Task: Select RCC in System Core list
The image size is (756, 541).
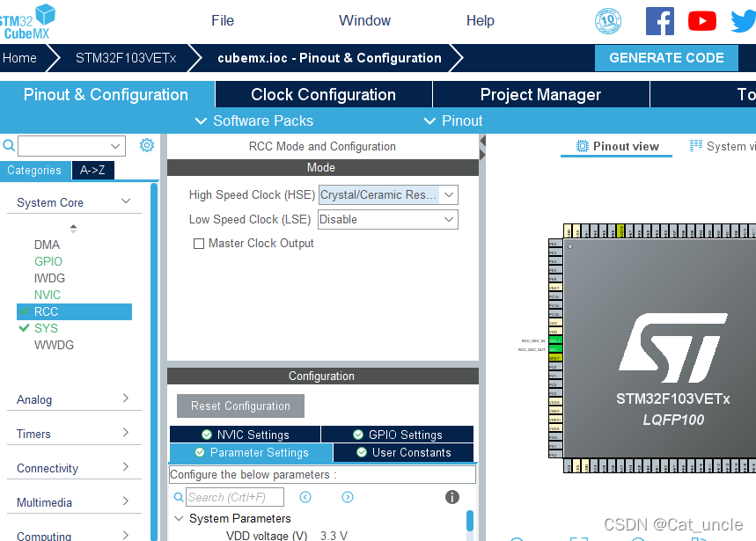Action: click(x=74, y=311)
